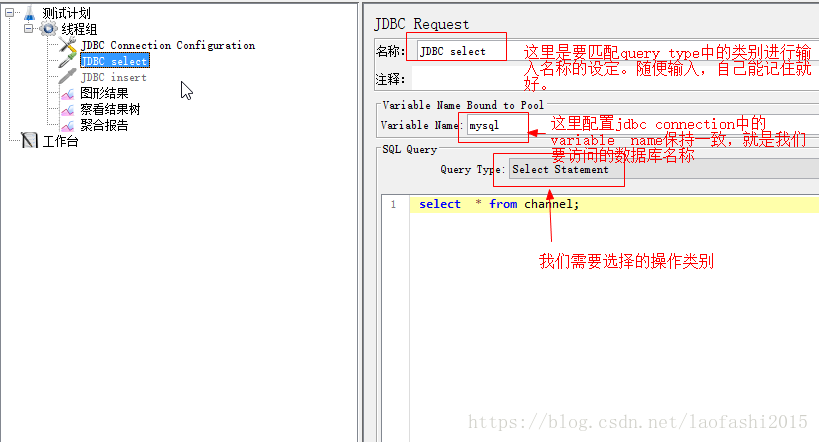Click the 'JDBC Request' panel title
This screenshot has width=819, height=442.
422,25
